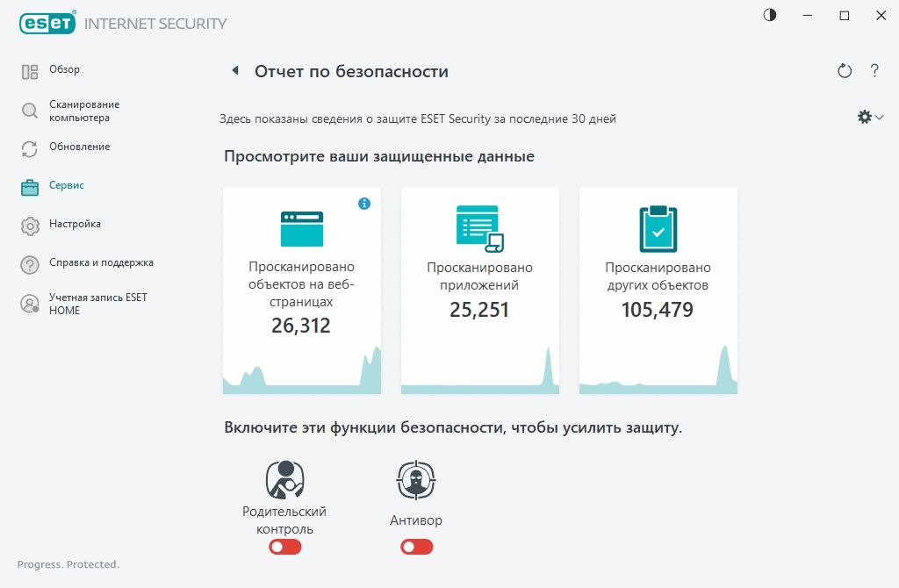899x588 pixels.
Task: Enable the Родительский контроль toggle
Action: point(285,547)
